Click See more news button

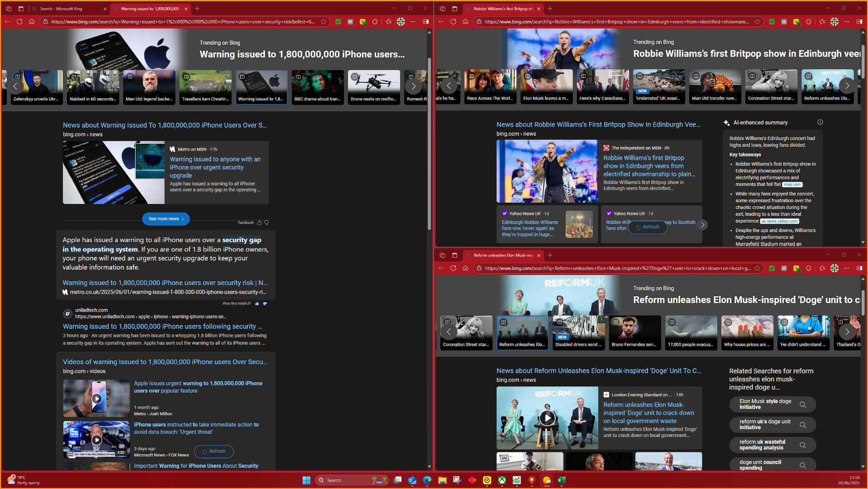pos(166,219)
